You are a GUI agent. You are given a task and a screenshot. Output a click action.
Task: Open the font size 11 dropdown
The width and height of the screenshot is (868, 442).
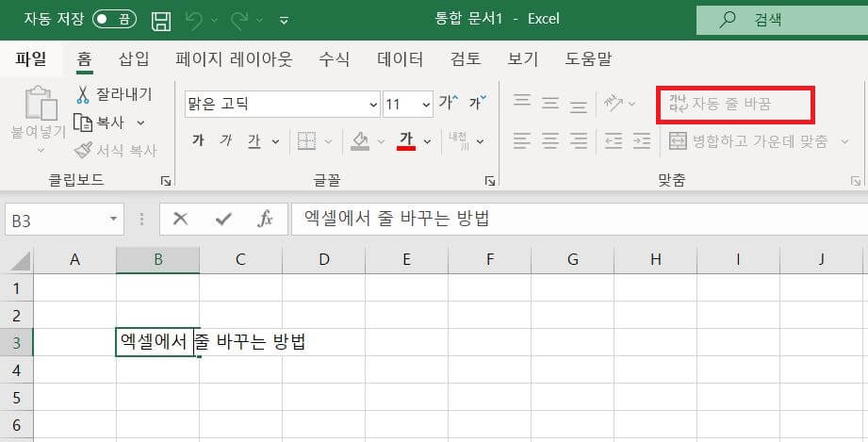(x=426, y=104)
